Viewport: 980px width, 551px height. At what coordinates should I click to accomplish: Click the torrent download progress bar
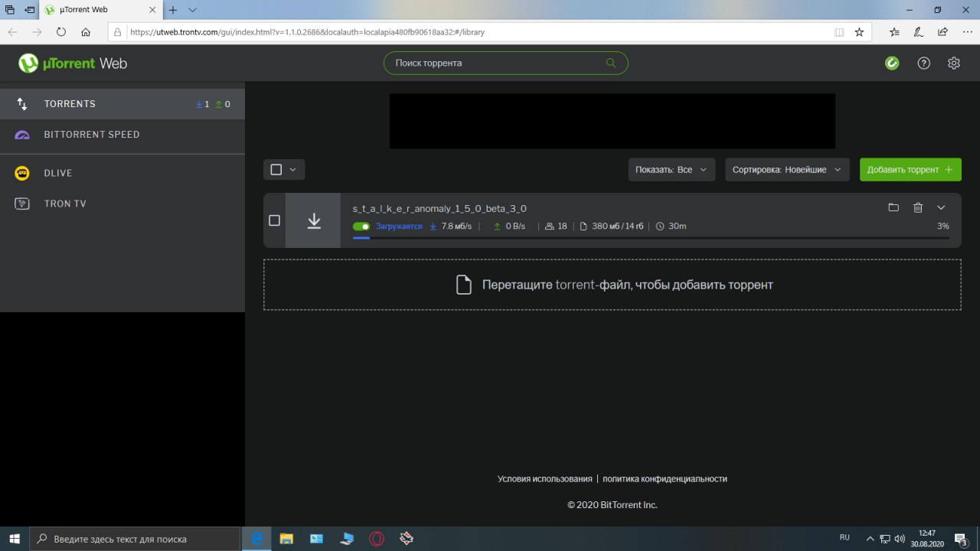tap(651, 238)
